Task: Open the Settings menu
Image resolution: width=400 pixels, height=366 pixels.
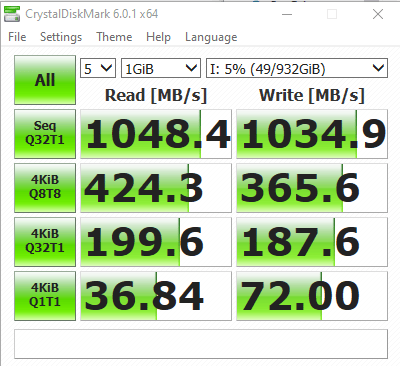Action: point(61,37)
